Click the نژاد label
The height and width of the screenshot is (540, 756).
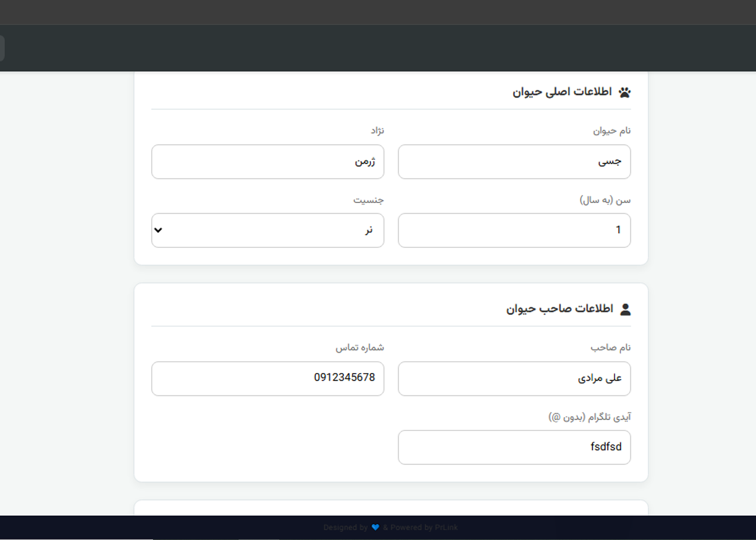tap(377, 131)
